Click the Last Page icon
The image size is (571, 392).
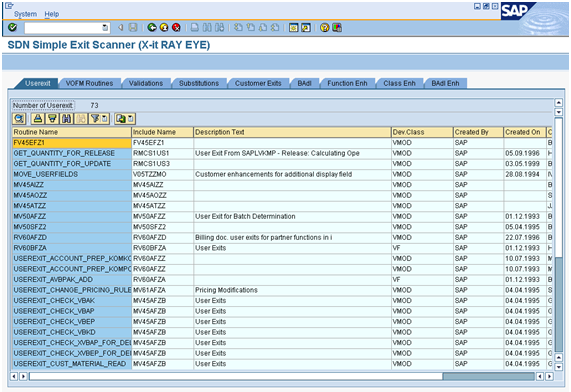tap(275, 27)
